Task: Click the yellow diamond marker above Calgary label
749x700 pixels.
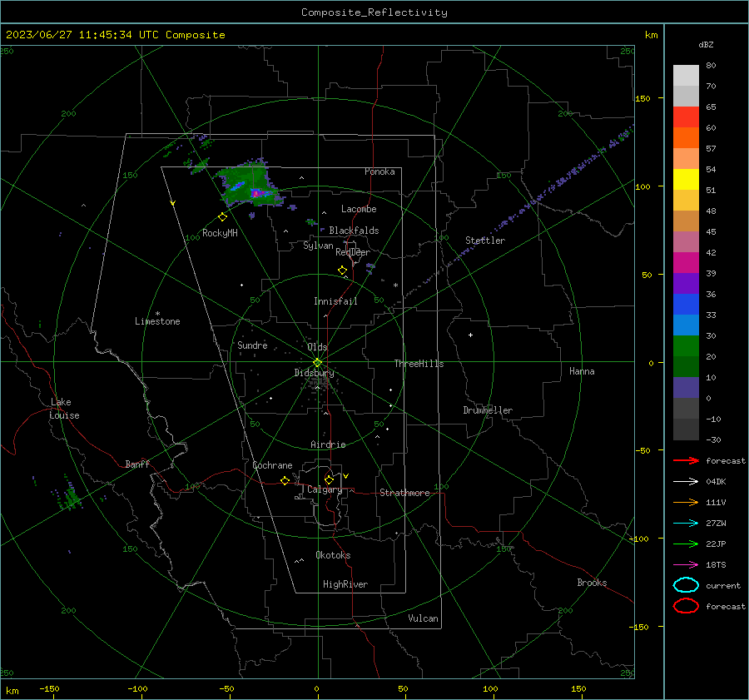Action: [x=329, y=479]
